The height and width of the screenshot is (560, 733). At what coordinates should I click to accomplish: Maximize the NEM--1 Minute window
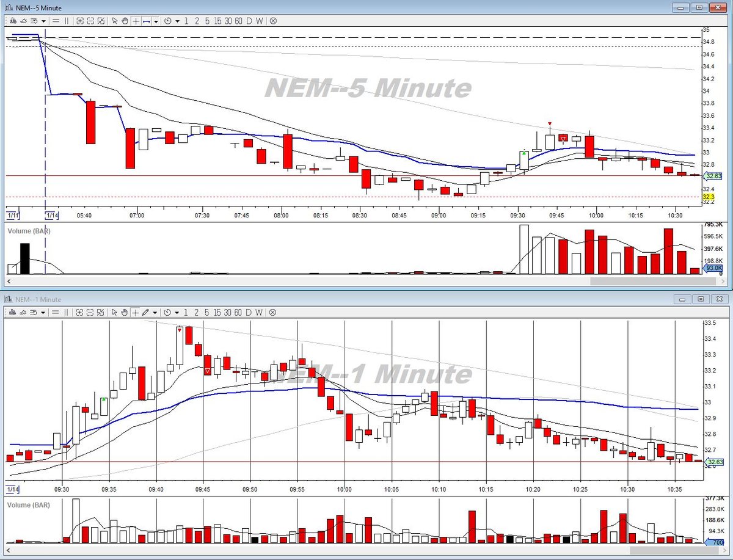pos(701,299)
